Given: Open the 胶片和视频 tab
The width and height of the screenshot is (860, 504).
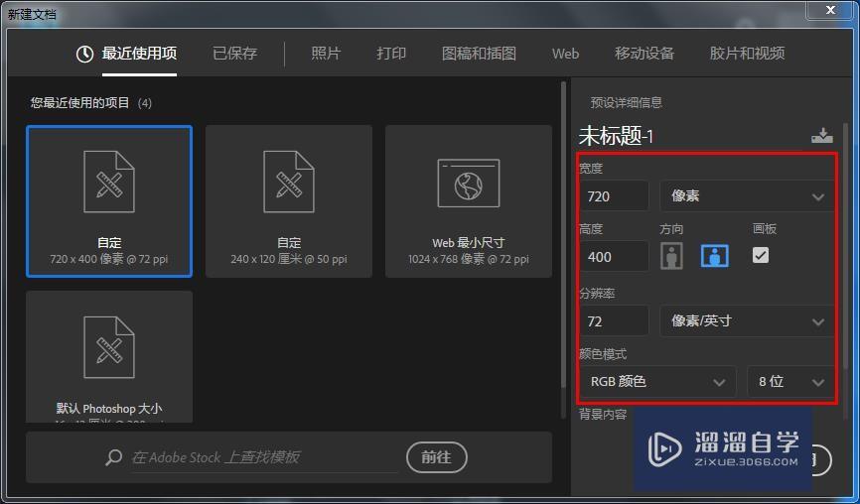Looking at the screenshot, I should [x=747, y=54].
